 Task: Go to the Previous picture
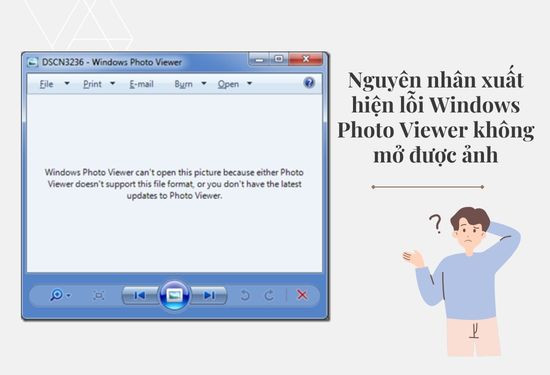[140, 295]
